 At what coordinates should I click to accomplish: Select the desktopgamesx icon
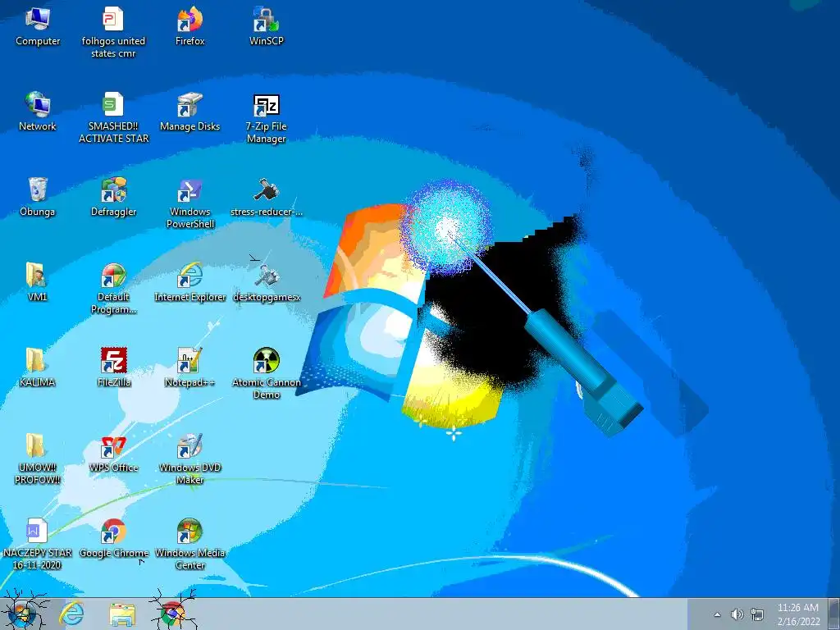[x=267, y=282]
